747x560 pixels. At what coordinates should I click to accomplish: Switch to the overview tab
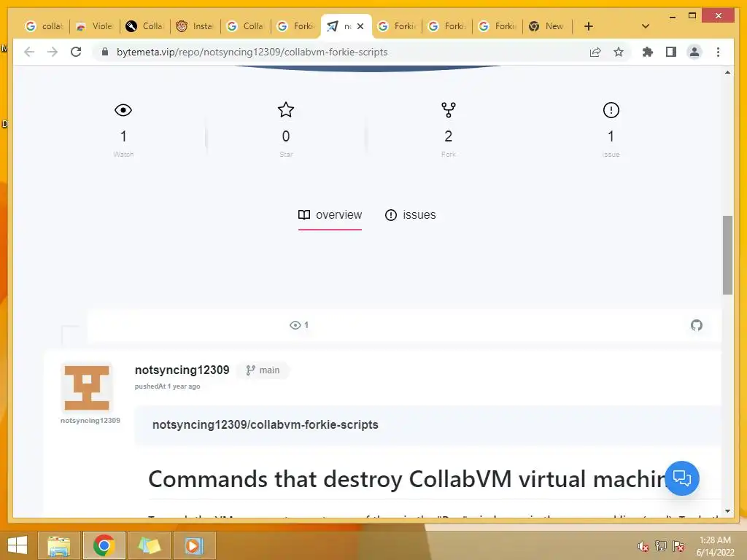click(330, 215)
